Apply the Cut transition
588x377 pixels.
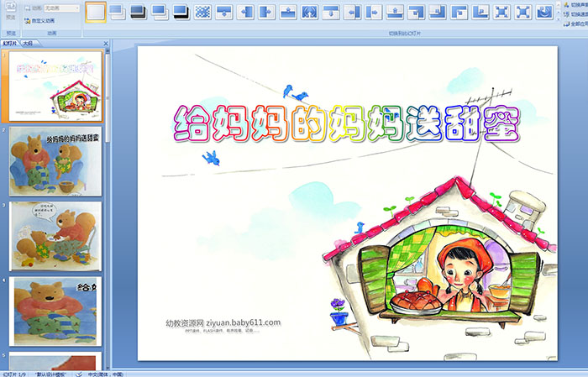pos(160,12)
